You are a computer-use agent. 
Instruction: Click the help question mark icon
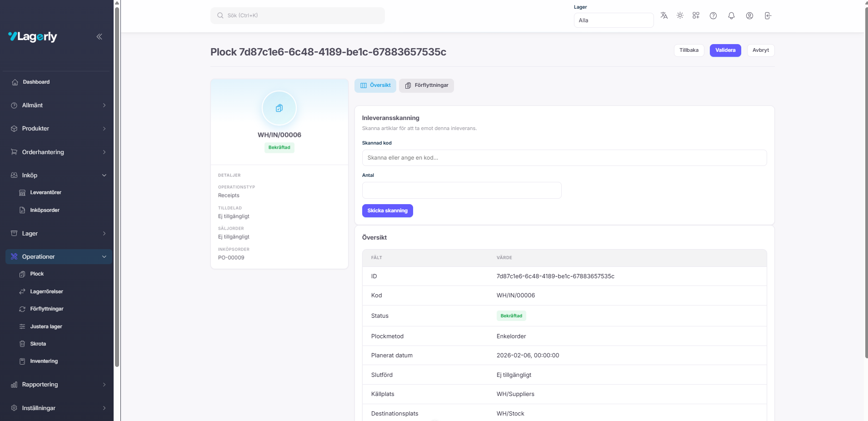pyautogui.click(x=713, y=16)
